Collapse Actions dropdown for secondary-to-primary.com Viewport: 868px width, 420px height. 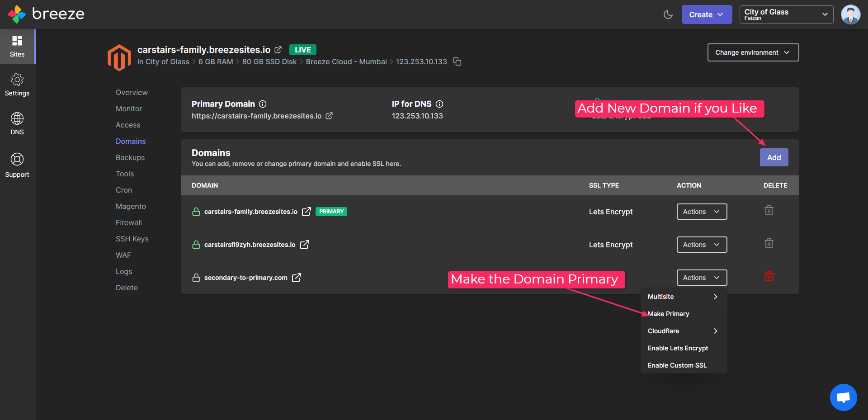click(x=702, y=278)
